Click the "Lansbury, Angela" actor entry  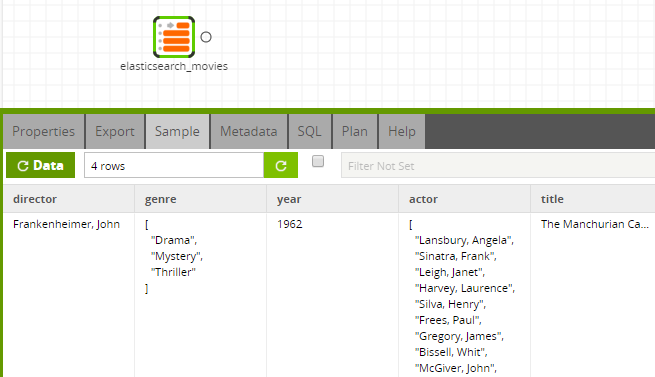tap(464, 240)
